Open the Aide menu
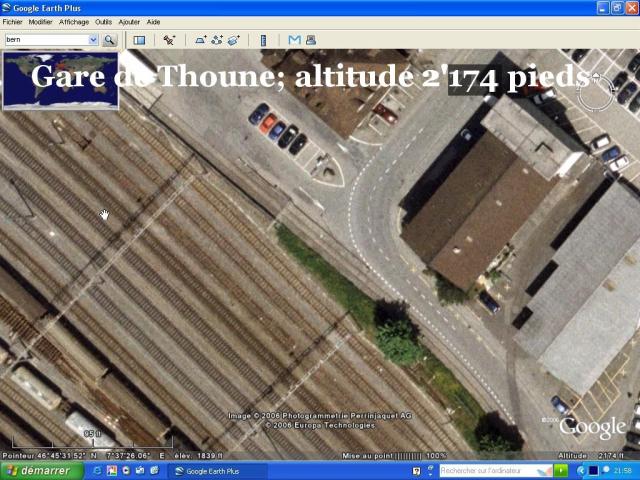This screenshot has height=480, width=640. click(153, 22)
